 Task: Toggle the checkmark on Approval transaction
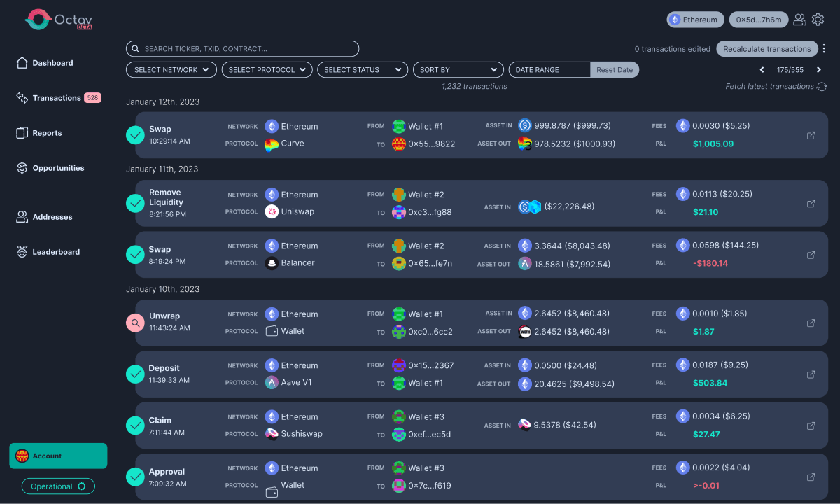pos(135,477)
